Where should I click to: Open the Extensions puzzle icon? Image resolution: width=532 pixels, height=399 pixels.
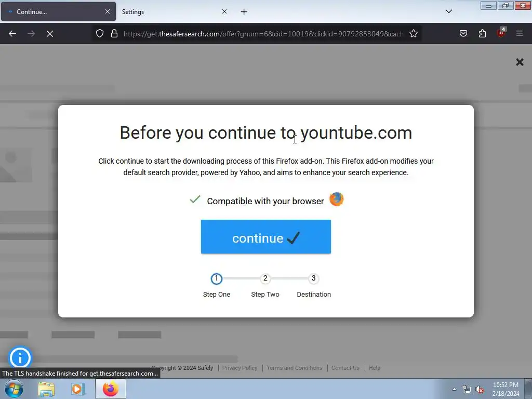(482, 34)
